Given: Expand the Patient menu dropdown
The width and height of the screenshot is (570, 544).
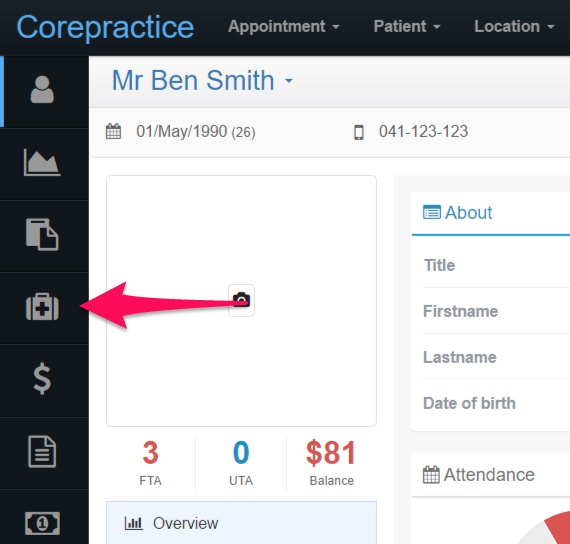Looking at the screenshot, I should [x=407, y=27].
